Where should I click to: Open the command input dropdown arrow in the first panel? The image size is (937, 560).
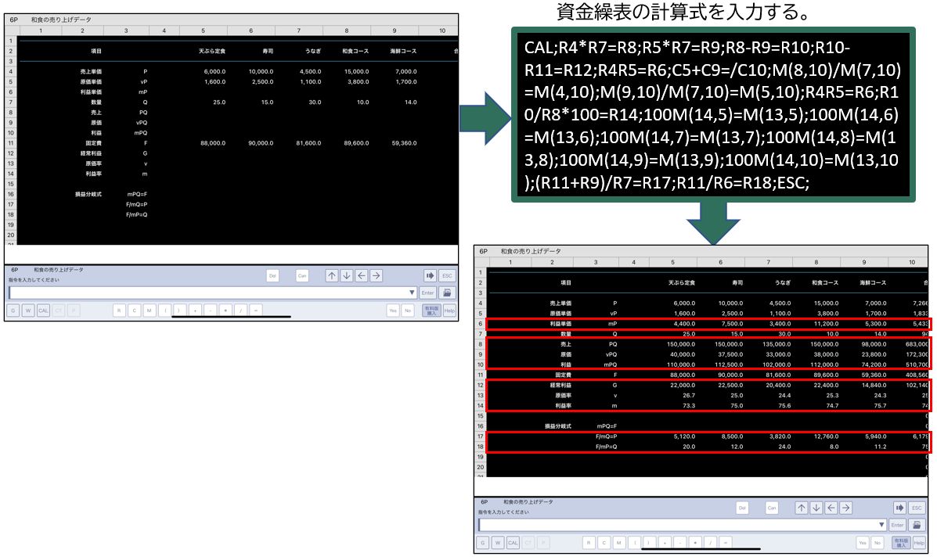[x=412, y=293]
